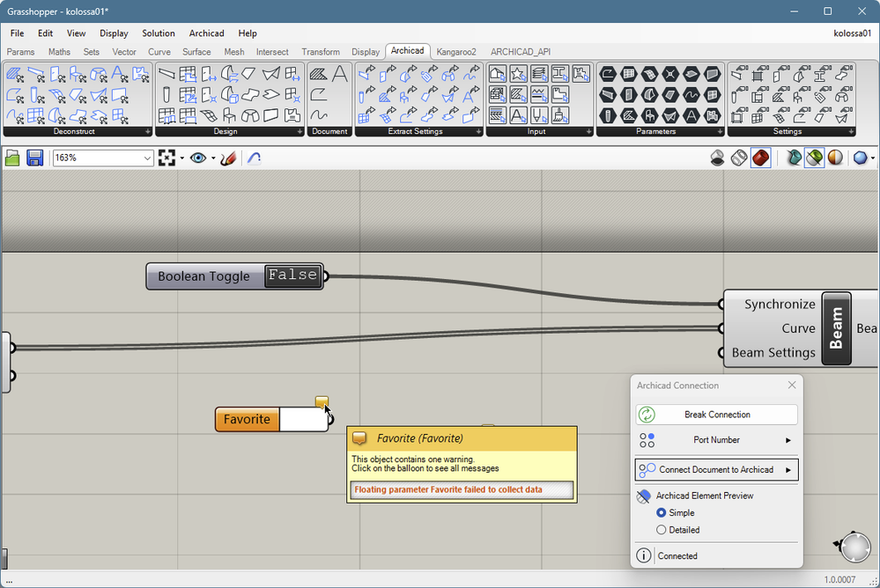Open the Grasshopper file open icon
Viewport: 880px width, 588px height.
pyautogui.click(x=12, y=158)
